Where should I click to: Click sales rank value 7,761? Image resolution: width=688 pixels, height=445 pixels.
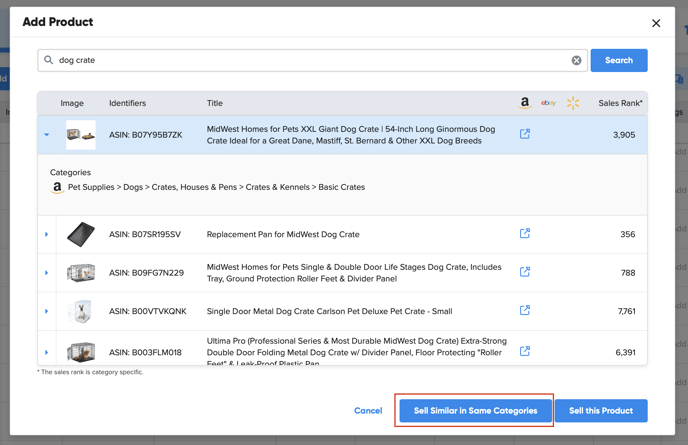point(627,311)
